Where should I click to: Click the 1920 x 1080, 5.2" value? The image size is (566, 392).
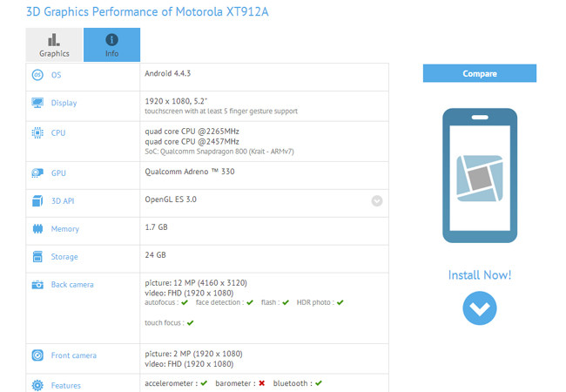(x=176, y=101)
